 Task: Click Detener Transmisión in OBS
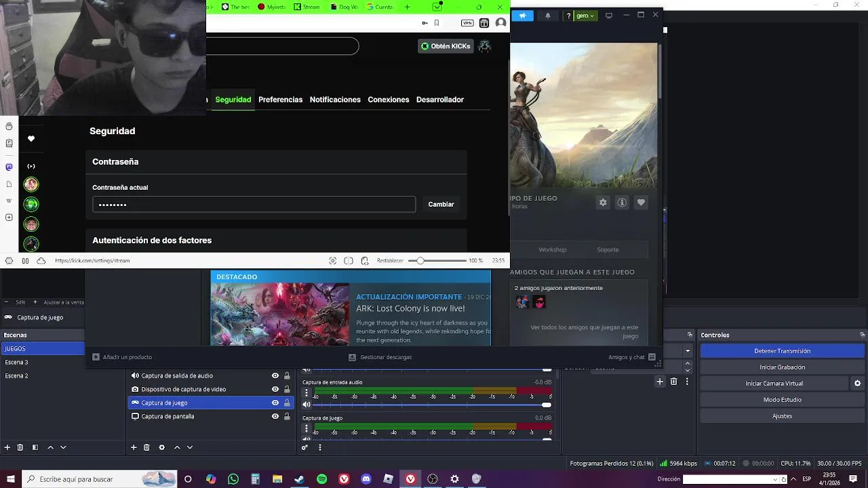pos(782,351)
